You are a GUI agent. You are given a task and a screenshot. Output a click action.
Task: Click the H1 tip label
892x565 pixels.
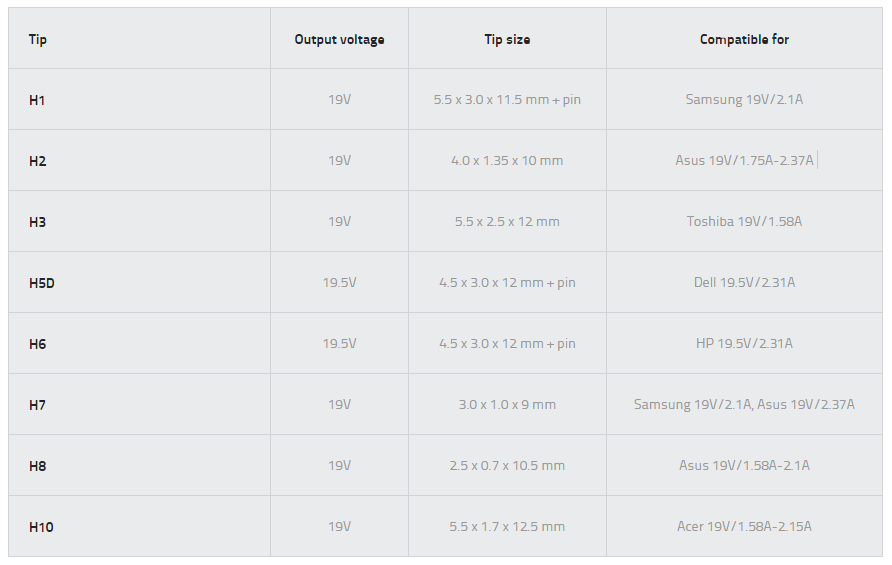37,100
